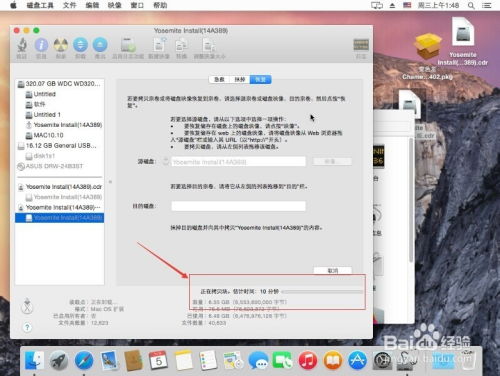
Task: Open the 文件 menu in the menu bar
Action: click(69, 5)
